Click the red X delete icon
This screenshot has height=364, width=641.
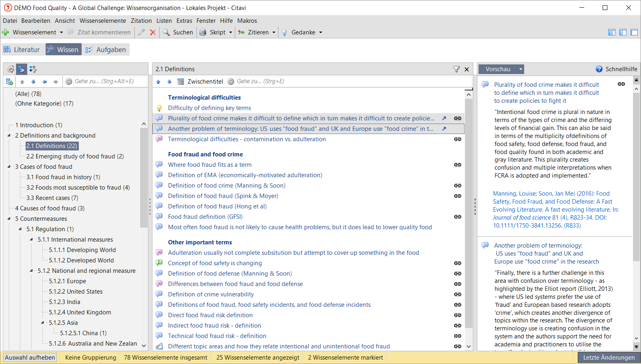pyautogui.click(x=152, y=32)
